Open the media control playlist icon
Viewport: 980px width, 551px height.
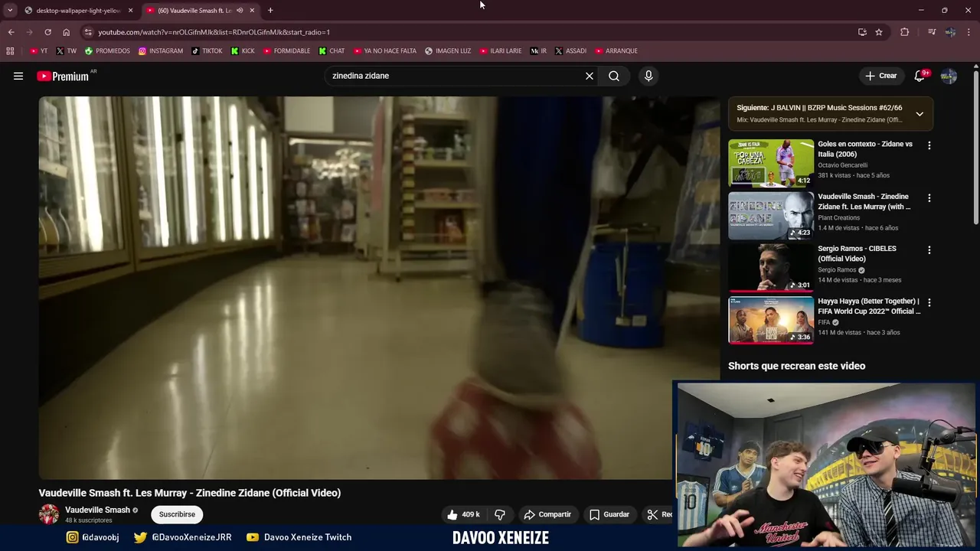click(932, 32)
